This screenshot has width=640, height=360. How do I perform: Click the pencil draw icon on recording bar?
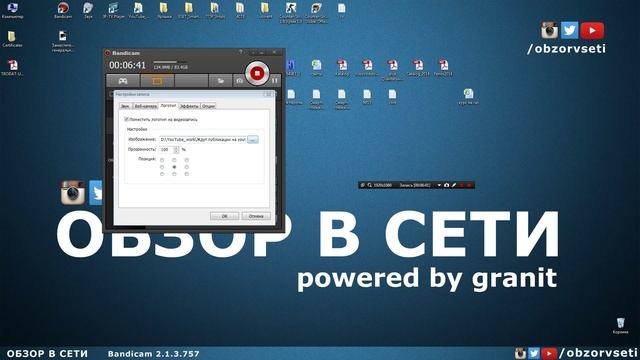coord(454,185)
